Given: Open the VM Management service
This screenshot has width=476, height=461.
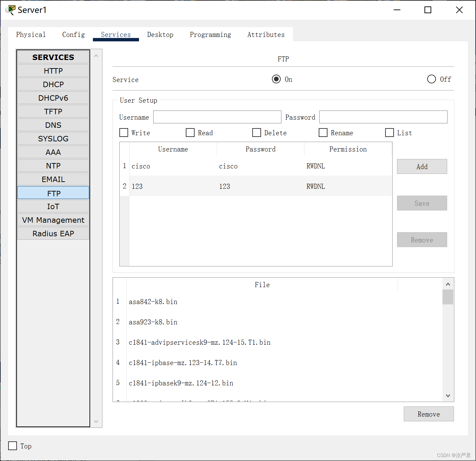Looking at the screenshot, I should [x=53, y=220].
